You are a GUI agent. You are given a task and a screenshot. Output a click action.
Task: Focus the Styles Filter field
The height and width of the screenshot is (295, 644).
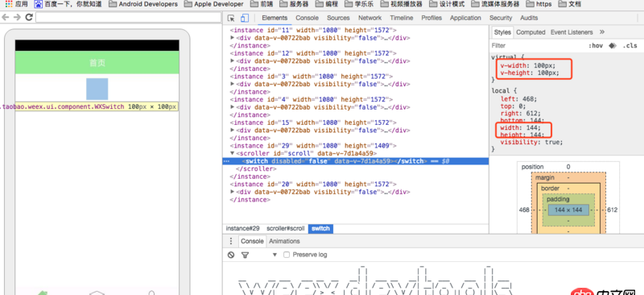(x=538, y=46)
